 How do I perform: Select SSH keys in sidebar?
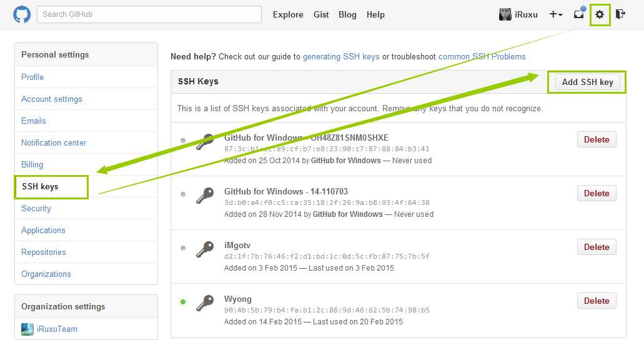[40, 186]
